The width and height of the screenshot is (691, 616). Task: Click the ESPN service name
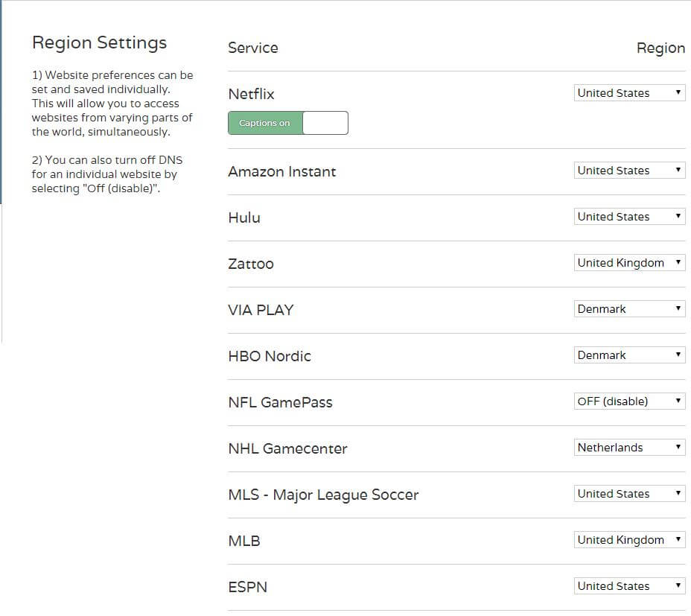(x=248, y=588)
